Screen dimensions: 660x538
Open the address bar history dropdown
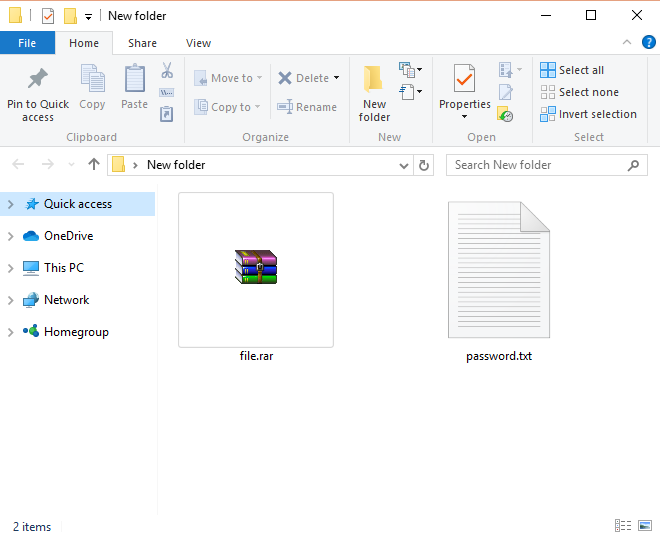pyautogui.click(x=404, y=165)
